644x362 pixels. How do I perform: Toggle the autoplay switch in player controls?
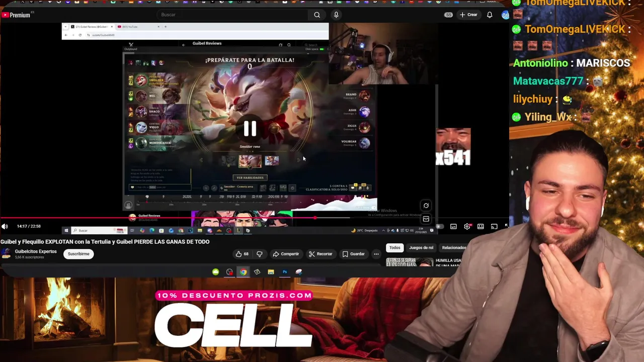(x=440, y=227)
